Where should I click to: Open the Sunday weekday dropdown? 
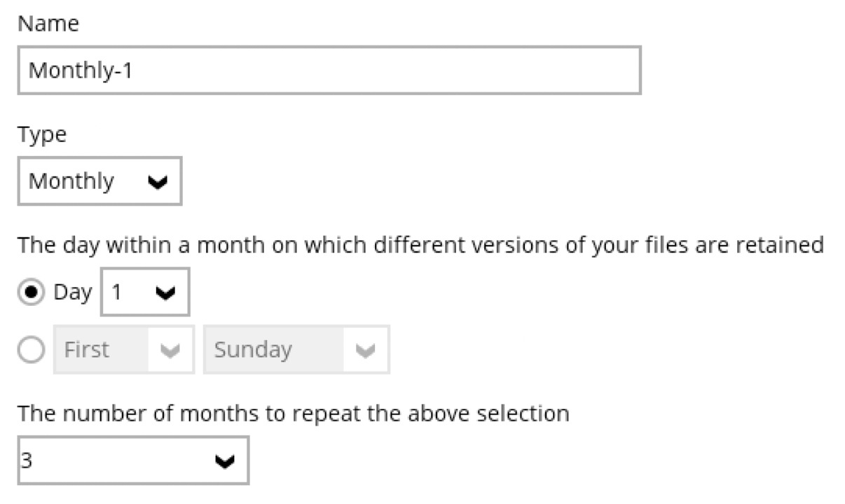click(x=296, y=349)
